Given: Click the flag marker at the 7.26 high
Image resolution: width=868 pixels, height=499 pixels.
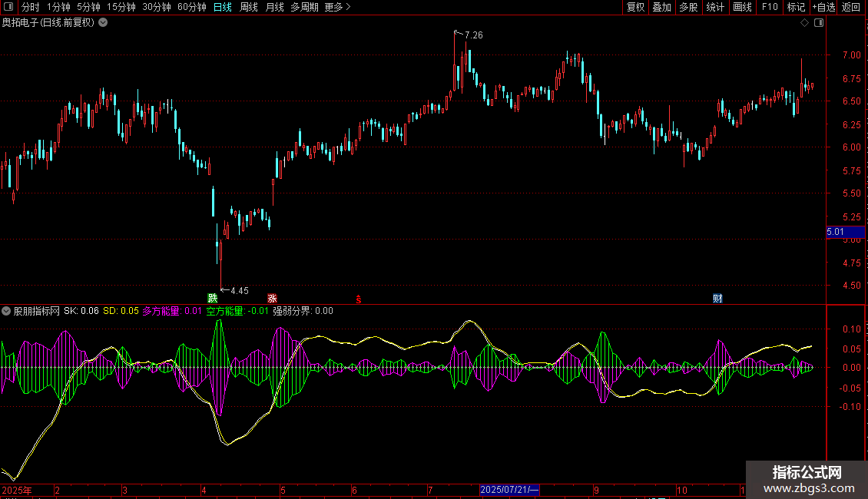Looking at the screenshot, I should pyautogui.click(x=458, y=34).
